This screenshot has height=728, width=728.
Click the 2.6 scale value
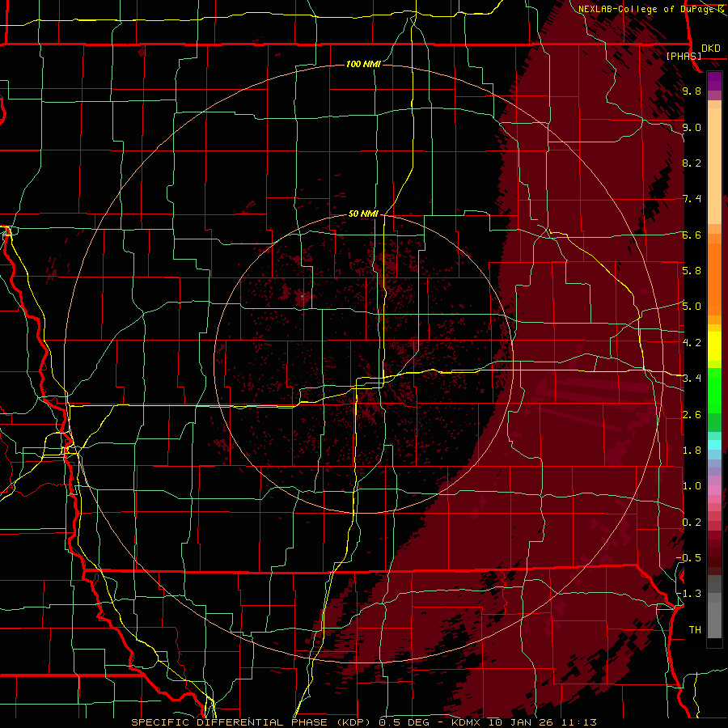[x=692, y=415]
